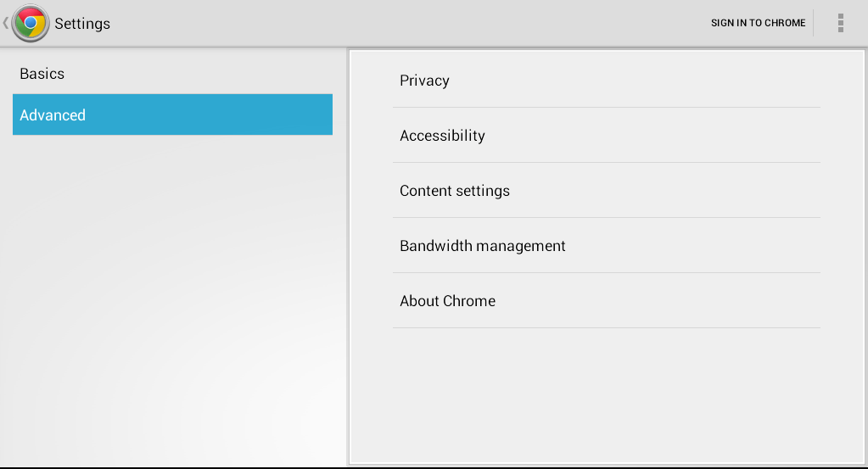Viewport: 868px width, 469px height.
Task: Click the Chrome logo icon
Action: point(31,23)
